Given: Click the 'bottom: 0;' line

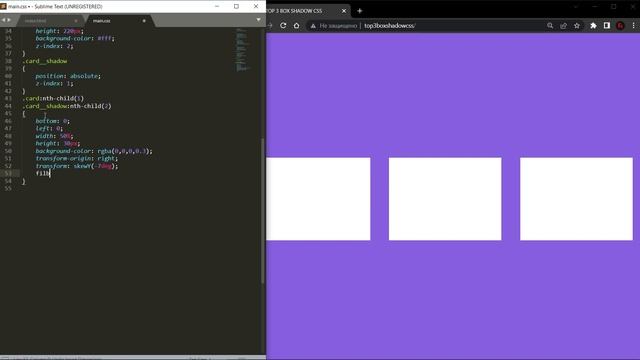Looking at the screenshot, I should (53, 121).
